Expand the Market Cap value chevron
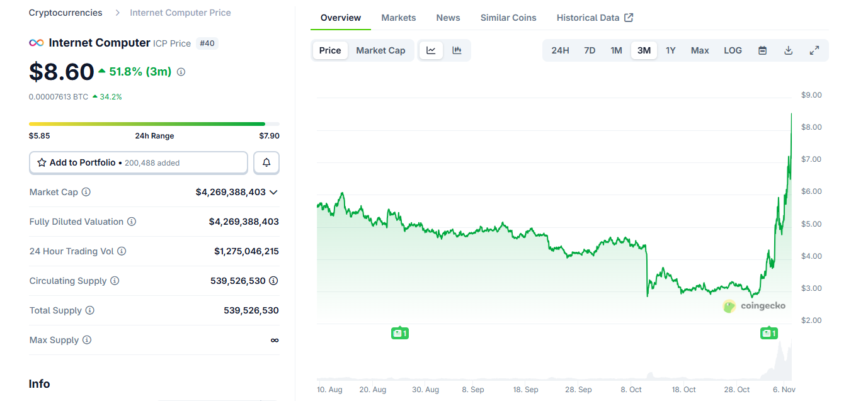The height and width of the screenshot is (401, 868). [x=273, y=192]
